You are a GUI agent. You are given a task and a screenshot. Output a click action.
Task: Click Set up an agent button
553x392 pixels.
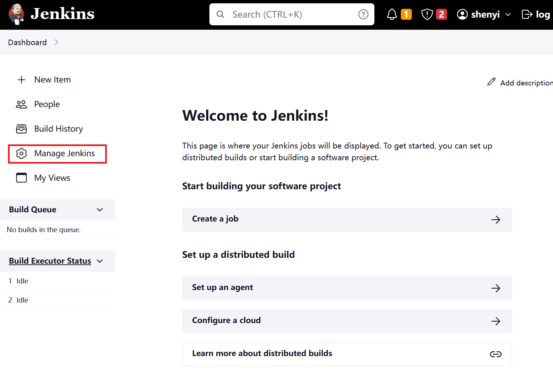point(347,288)
